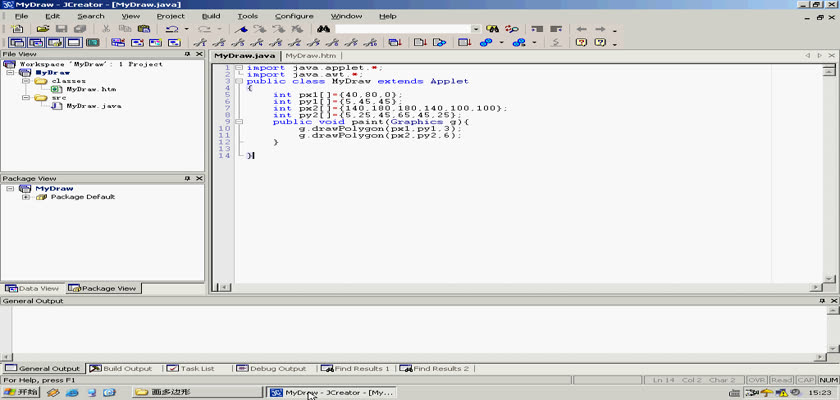Image resolution: width=840 pixels, height=400 pixels.
Task: Run user tool number 5 icon
Action: coord(276,42)
